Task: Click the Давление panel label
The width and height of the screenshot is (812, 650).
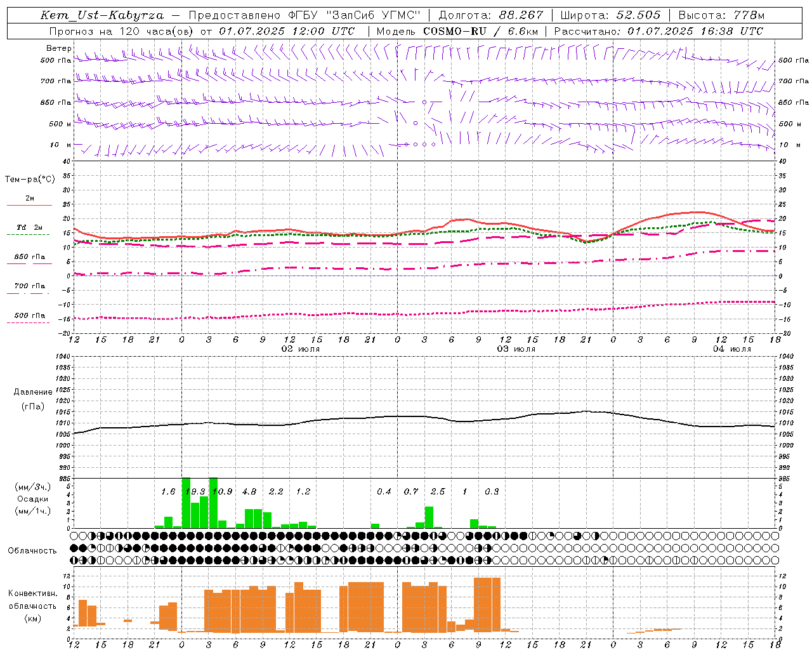Action: point(33,392)
